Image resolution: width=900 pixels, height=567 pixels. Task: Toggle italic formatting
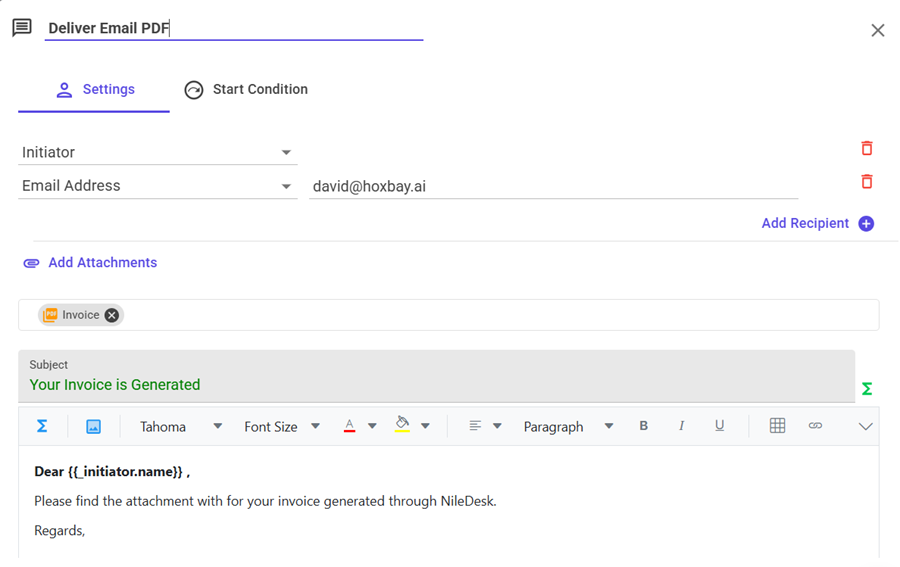click(x=681, y=426)
